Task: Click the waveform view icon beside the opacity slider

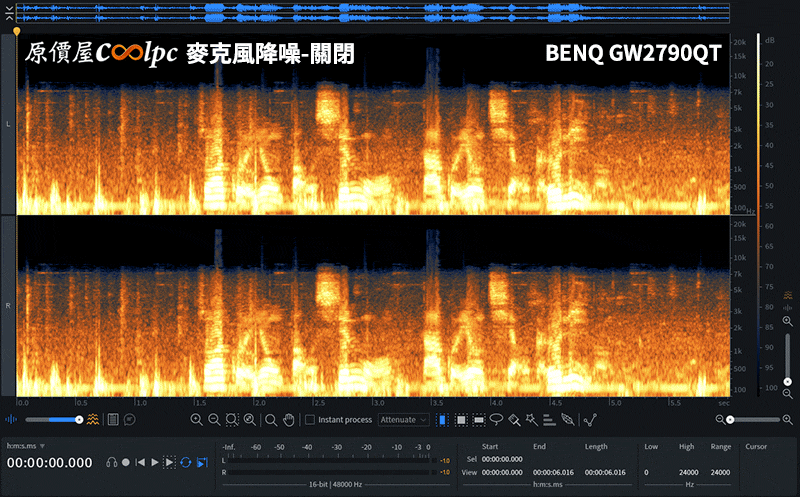Action: pyautogui.click(x=11, y=419)
